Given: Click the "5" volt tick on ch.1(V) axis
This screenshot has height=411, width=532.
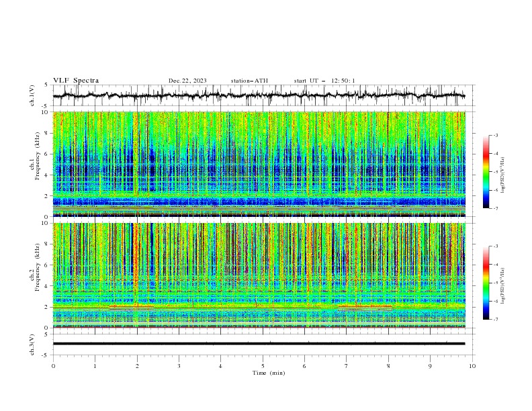Looking at the screenshot, I should (x=46, y=85).
